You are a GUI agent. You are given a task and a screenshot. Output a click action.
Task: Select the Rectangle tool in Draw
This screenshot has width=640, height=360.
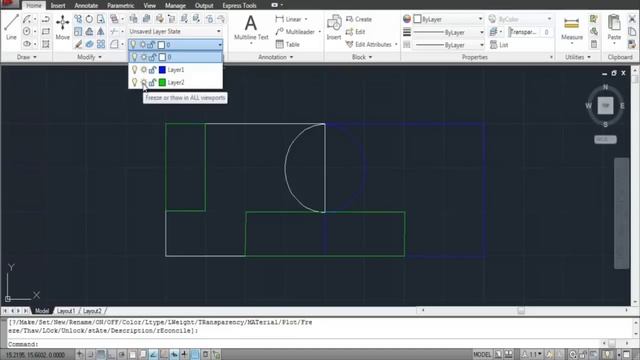(x=46, y=31)
